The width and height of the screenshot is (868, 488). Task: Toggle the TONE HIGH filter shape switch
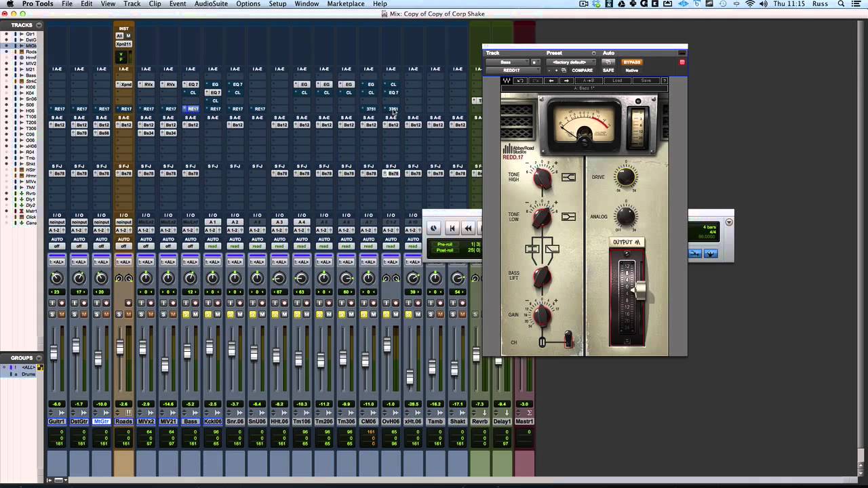pos(568,178)
